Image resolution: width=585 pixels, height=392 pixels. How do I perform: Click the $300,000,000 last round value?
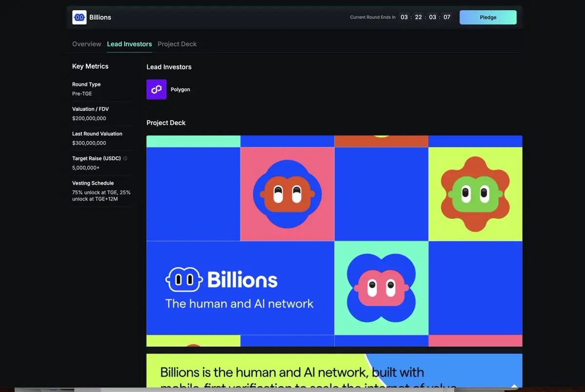(89, 143)
